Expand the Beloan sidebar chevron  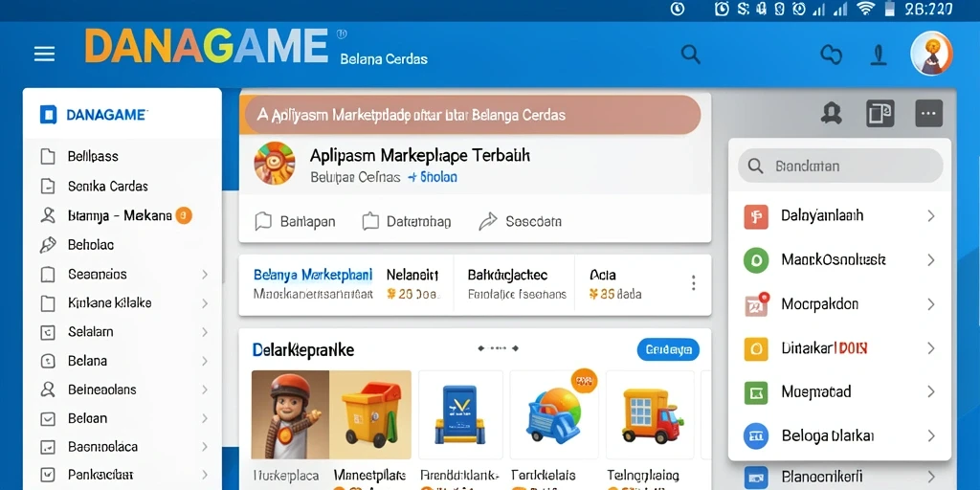pos(205,418)
